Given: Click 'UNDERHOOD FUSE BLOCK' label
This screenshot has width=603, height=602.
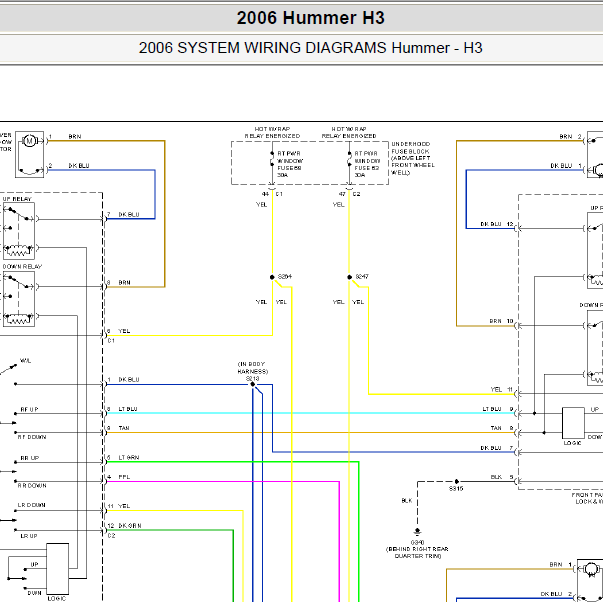Looking at the screenshot, I should point(413,158).
